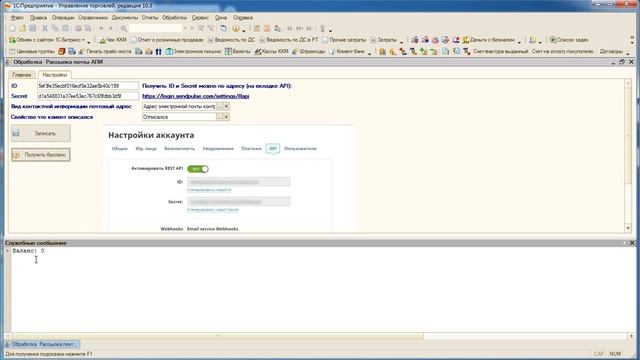640x360 pixels.
Task: Open Счет на оплату покупателю
Action: pos(562,51)
